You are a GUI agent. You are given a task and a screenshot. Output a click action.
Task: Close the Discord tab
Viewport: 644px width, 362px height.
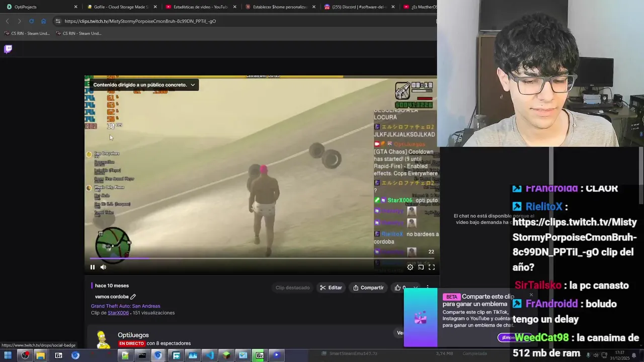(393, 7)
